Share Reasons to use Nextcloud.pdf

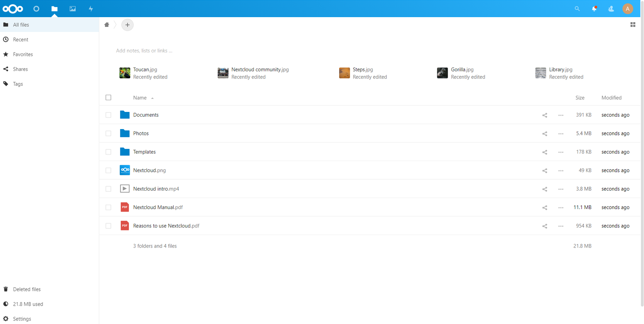tap(544, 226)
